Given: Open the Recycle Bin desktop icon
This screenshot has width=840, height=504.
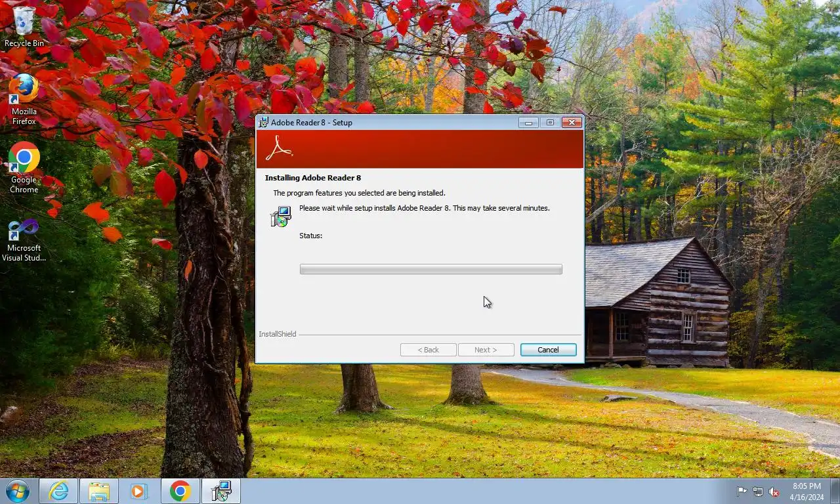Looking at the screenshot, I should click(x=24, y=26).
